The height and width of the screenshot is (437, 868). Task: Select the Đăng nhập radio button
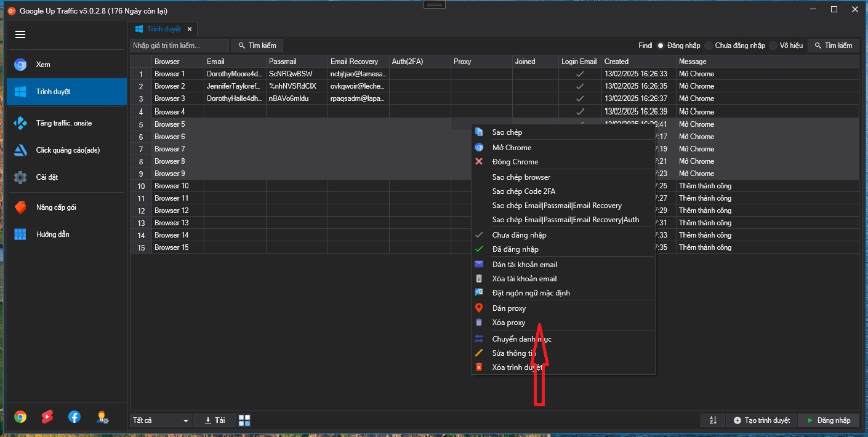(661, 46)
